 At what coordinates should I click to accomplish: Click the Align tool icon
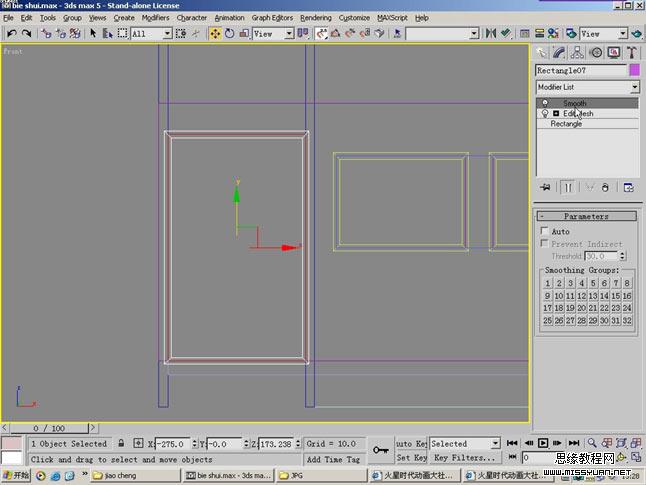[x=506, y=33]
